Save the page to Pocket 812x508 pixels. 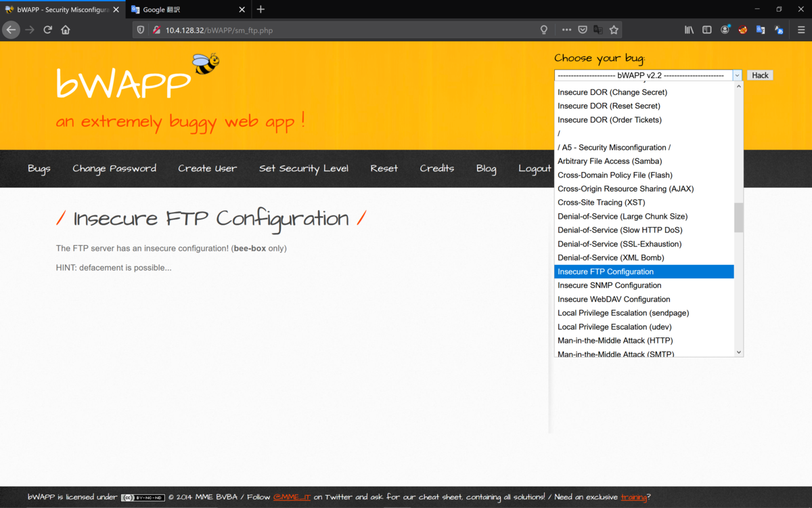tap(583, 30)
